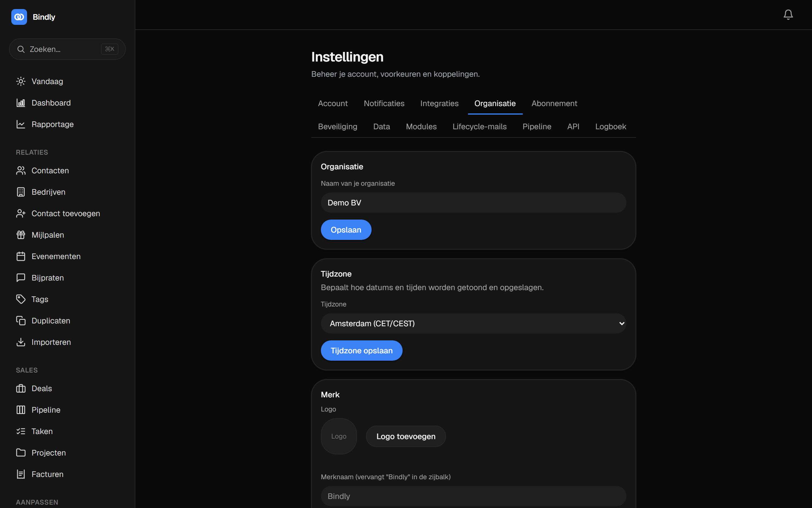Screen dimensions: 812x508
Task: Click the Rapportage line chart icon
Action: [21, 124]
